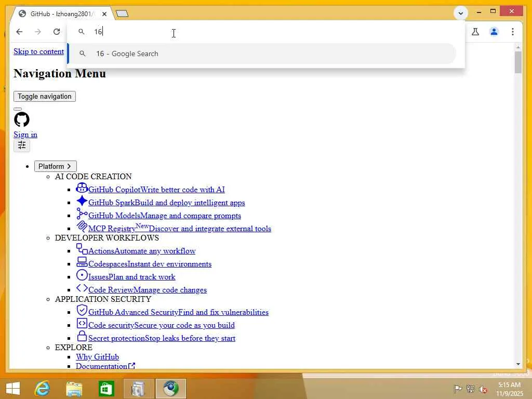Open Actions Automate any workflow link
Viewport: 532px width, 399px height.
(x=142, y=251)
